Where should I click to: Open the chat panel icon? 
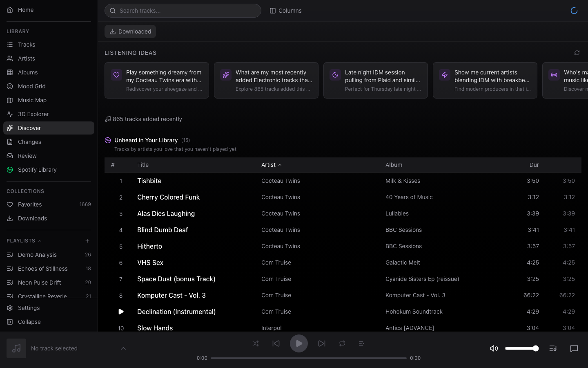pyautogui.click(x=574, y=348)
